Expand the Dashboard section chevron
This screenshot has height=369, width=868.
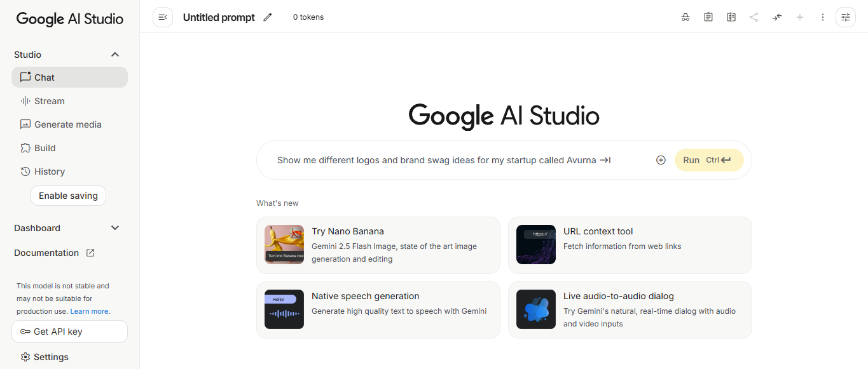pyautogui.click(x=115, y=228)
